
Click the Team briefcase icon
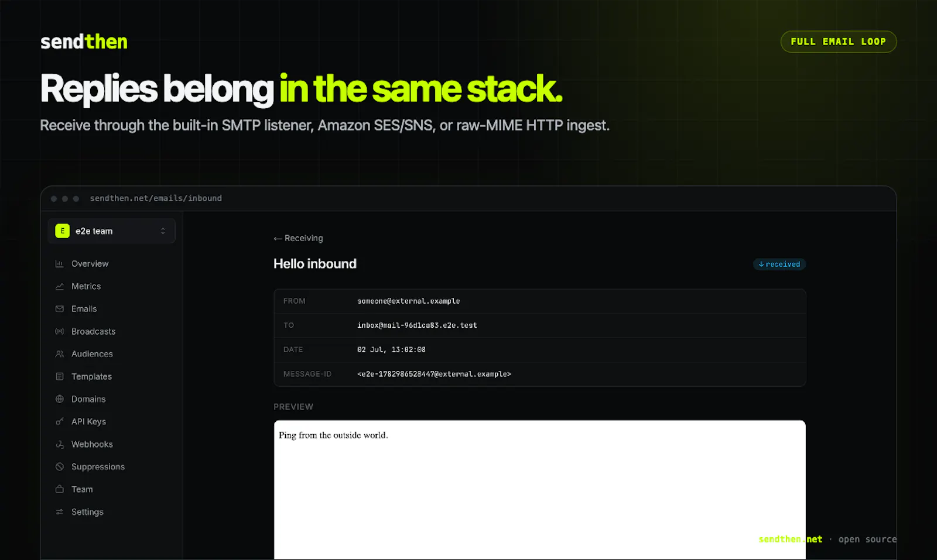point(59,489)
